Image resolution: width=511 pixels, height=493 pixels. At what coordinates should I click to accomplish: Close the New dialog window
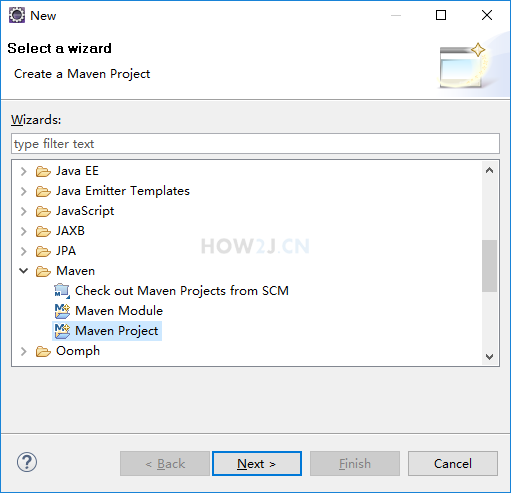pos(487,15)
